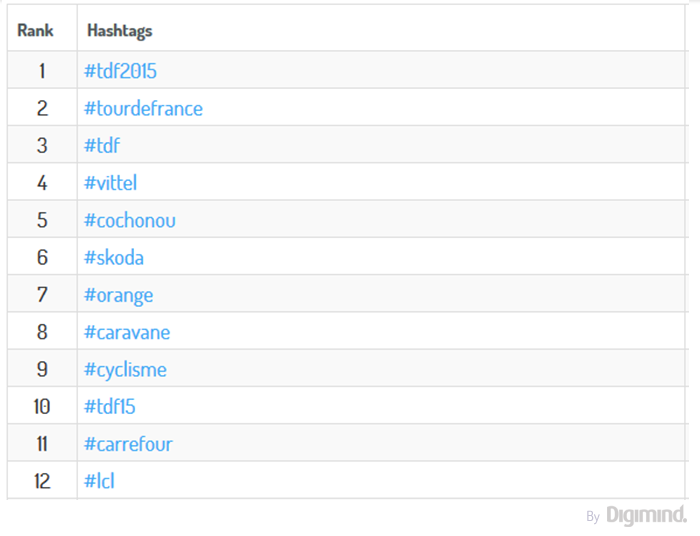Select rank number 6 cell
This screenshot has width=700, height=536.
click(42, 257)
